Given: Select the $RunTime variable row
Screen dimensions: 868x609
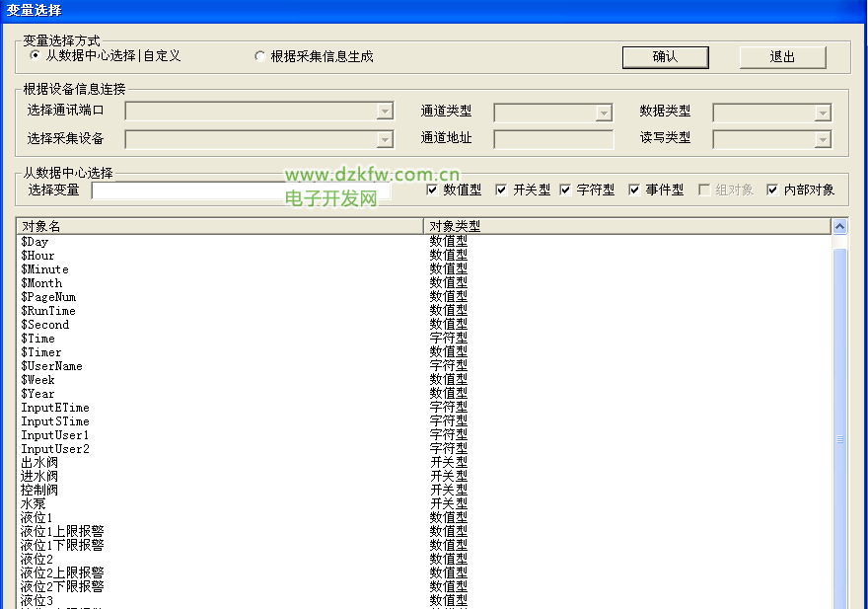Looking at the screenshot, I should [48, 311].
